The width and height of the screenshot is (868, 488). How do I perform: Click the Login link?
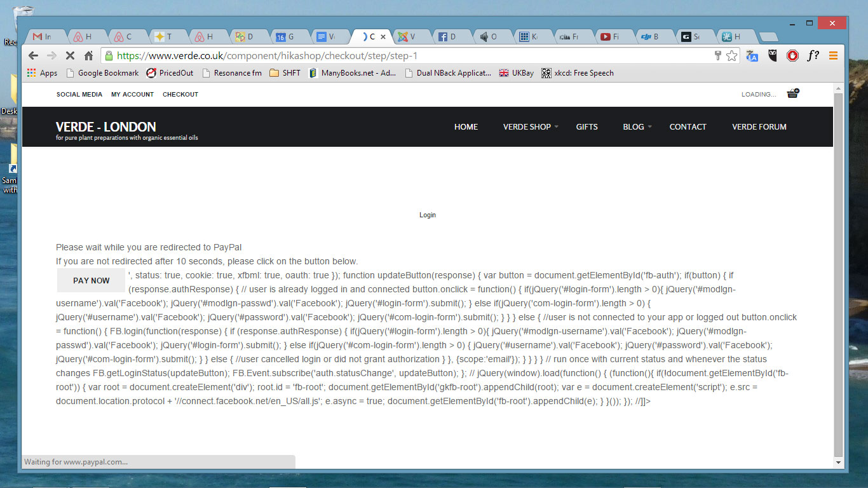(x=428, y=215)
